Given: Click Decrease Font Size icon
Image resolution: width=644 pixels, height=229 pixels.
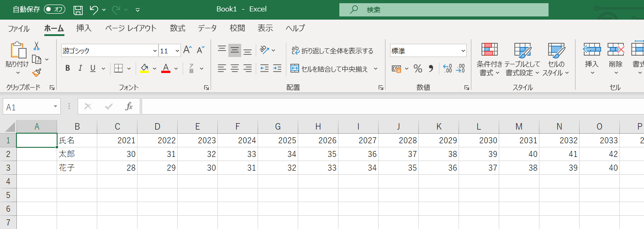Looking at the screenshot, I should (x=201, y=51).
